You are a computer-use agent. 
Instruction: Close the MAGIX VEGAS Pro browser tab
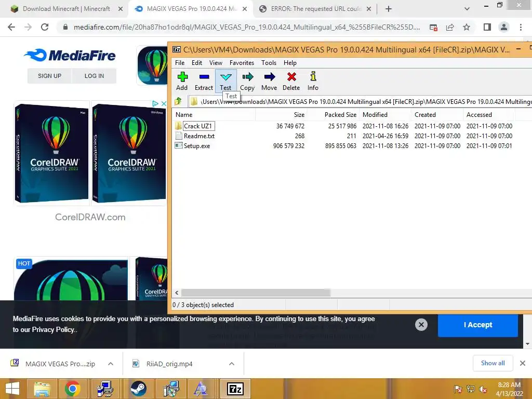pyautogui.click(x=245, y=9)
